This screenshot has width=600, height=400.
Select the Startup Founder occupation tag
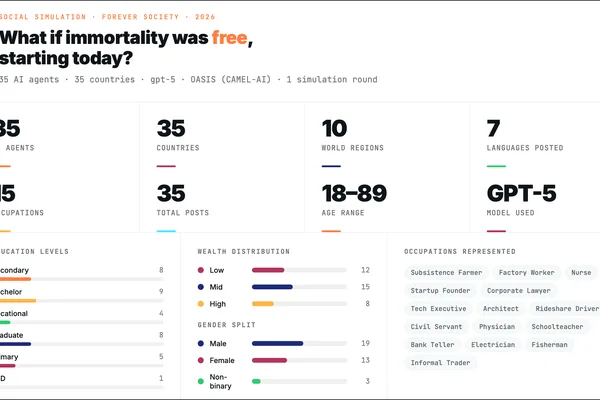440,291
